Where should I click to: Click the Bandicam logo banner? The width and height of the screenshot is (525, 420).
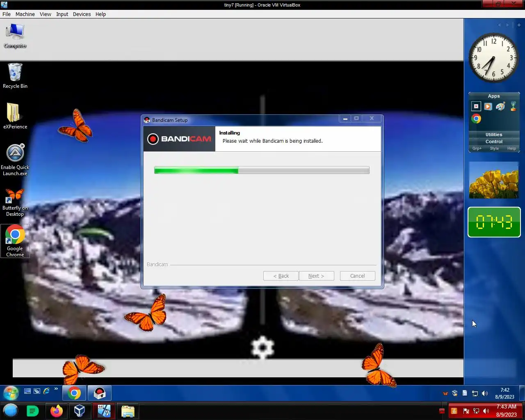(x=179, y=139)
